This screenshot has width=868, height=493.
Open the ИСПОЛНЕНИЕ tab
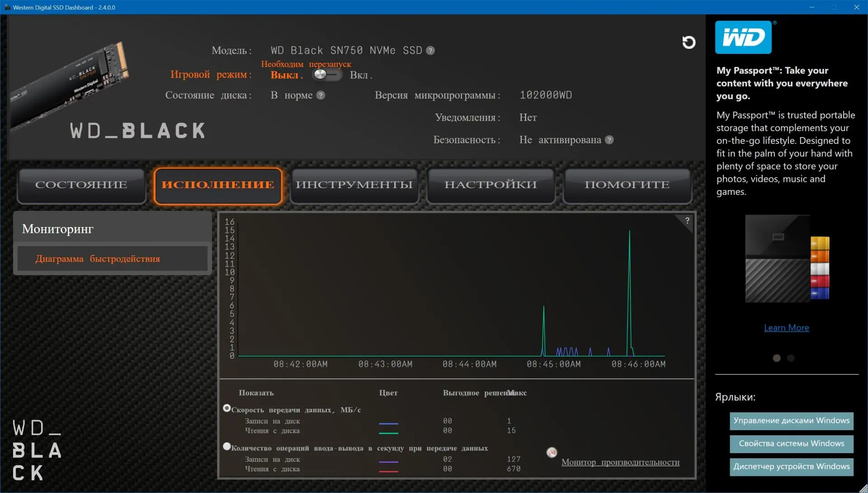tap(218, 185)
